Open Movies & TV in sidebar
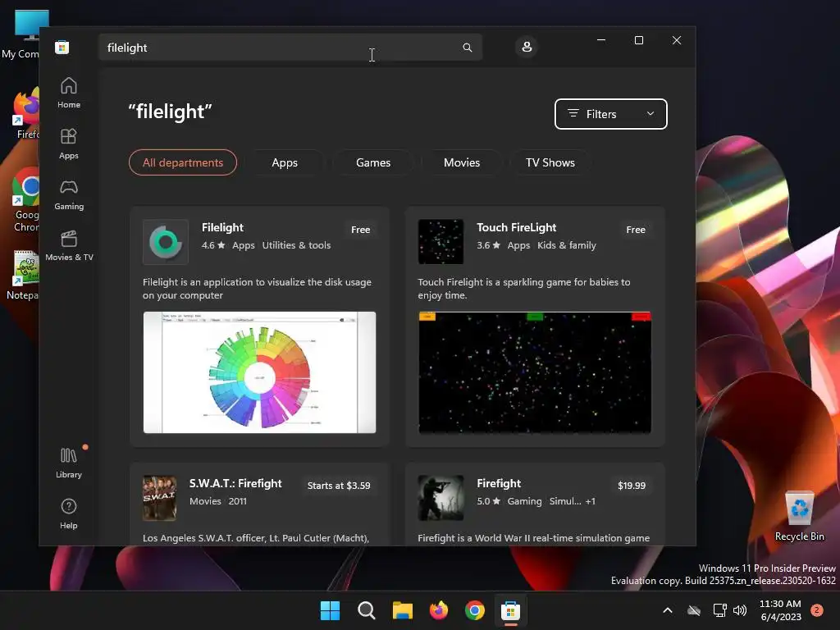The width and height of the screenshot is (840, 630). (x=69, y=245)
